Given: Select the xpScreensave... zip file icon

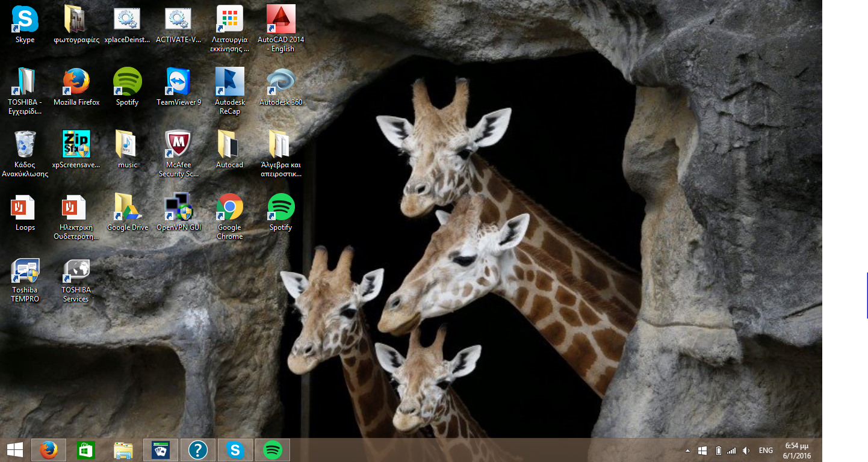Looking at the screenshot, I should tap(76, 150).
